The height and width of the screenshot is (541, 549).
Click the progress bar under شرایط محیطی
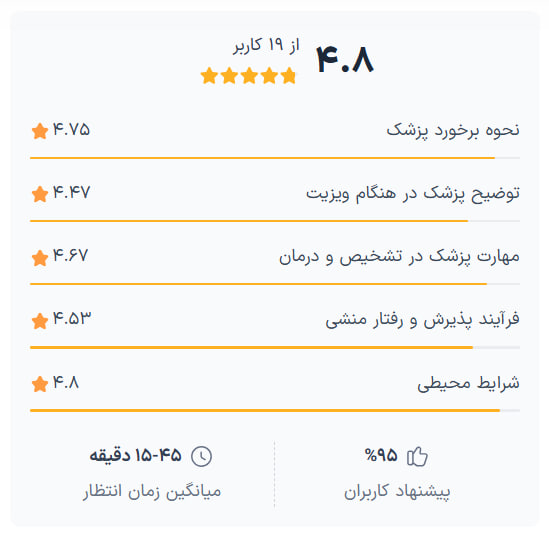tap(275, 410)
